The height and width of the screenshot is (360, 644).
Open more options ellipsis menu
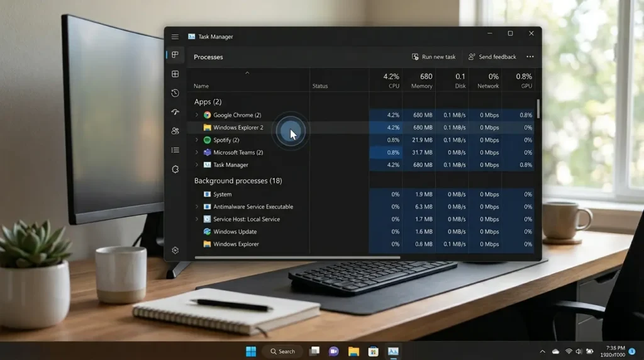pos(530,57)
